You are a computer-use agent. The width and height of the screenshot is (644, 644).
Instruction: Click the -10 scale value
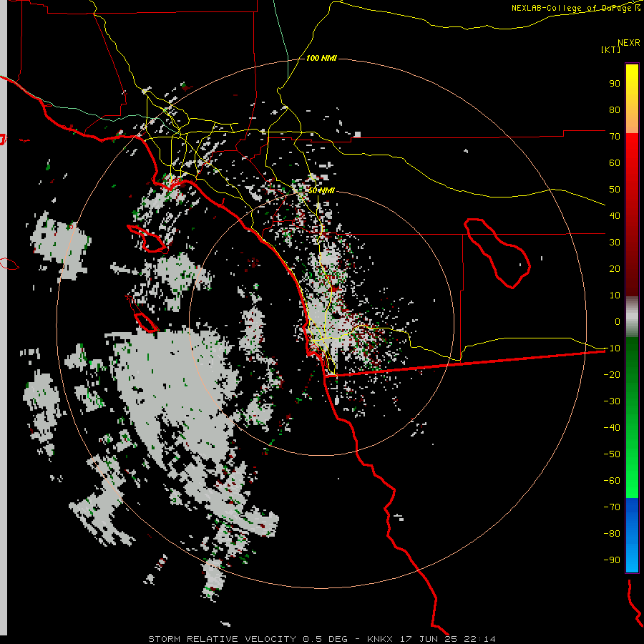click(x=612, y=348)
